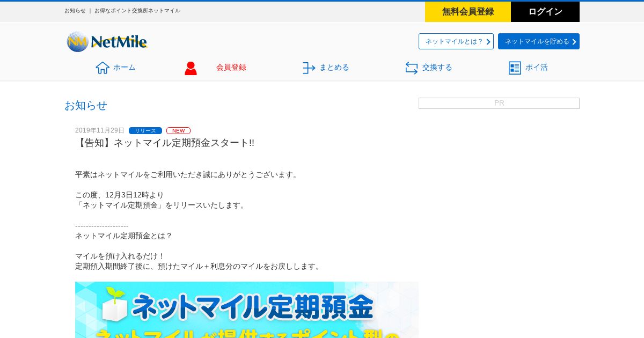The image size is (644, 338).
Task: Click the NetMile logo
Action: click(x=107, y=42)
